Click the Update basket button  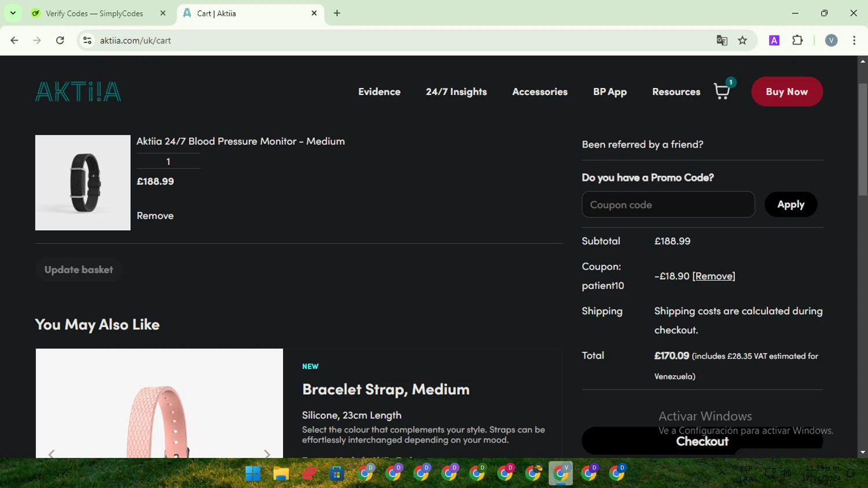[x=79, y=269]
